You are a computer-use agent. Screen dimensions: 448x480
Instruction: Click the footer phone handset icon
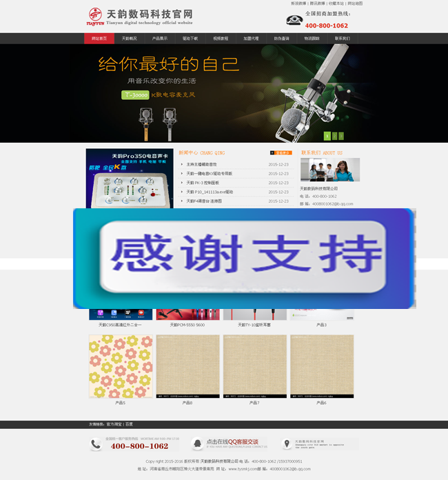coord(96,444)
